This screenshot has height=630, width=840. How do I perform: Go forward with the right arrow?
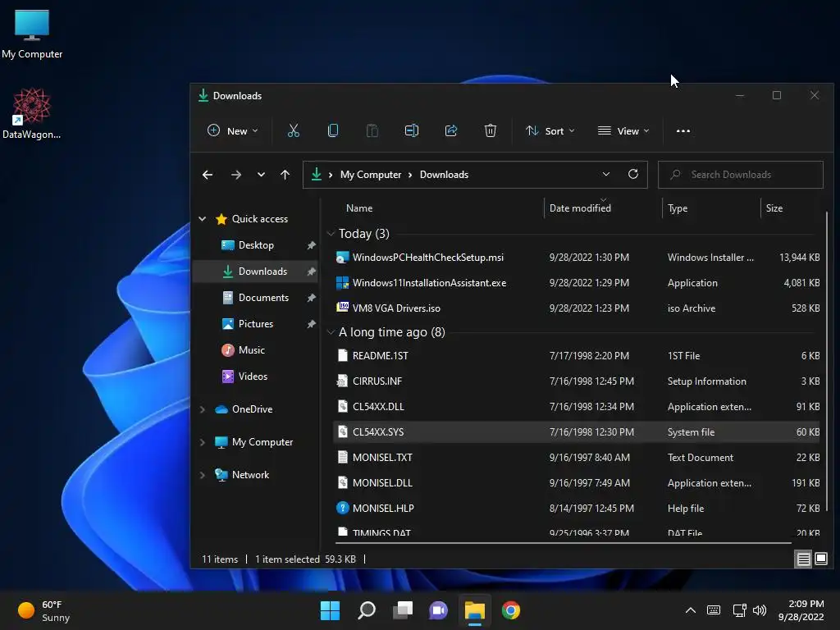click(235, 175)
